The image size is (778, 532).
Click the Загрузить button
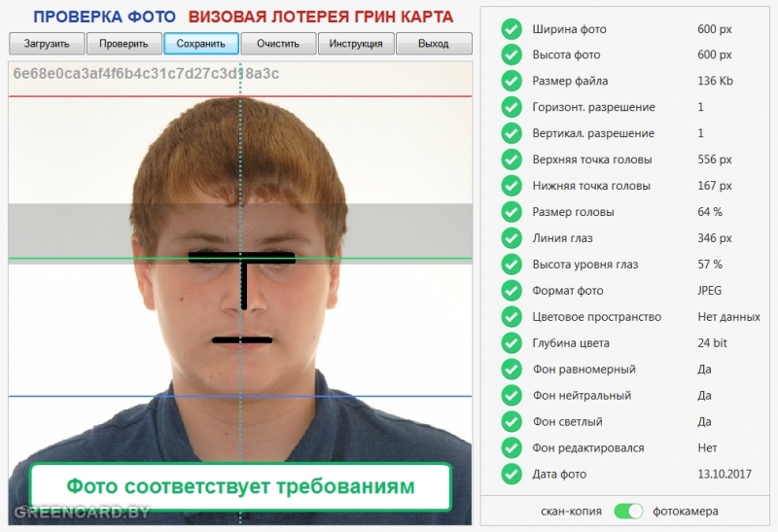47,44
